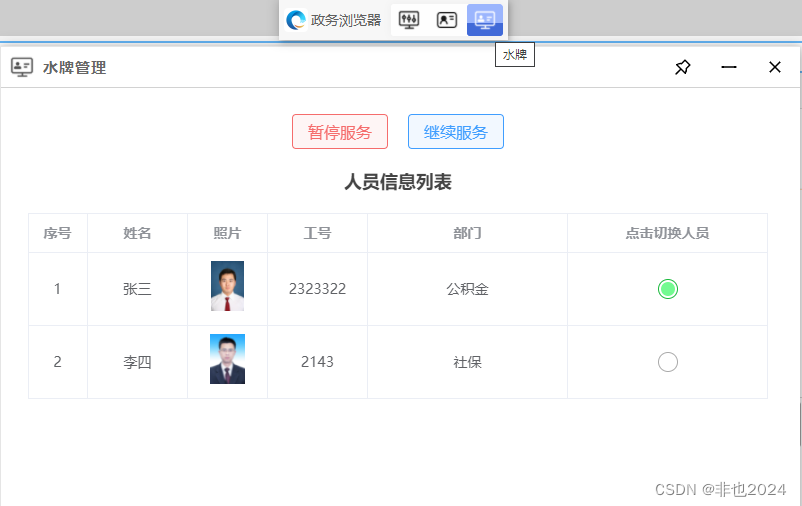Click the 社保 department cell
802x506 pixels.
467,362
